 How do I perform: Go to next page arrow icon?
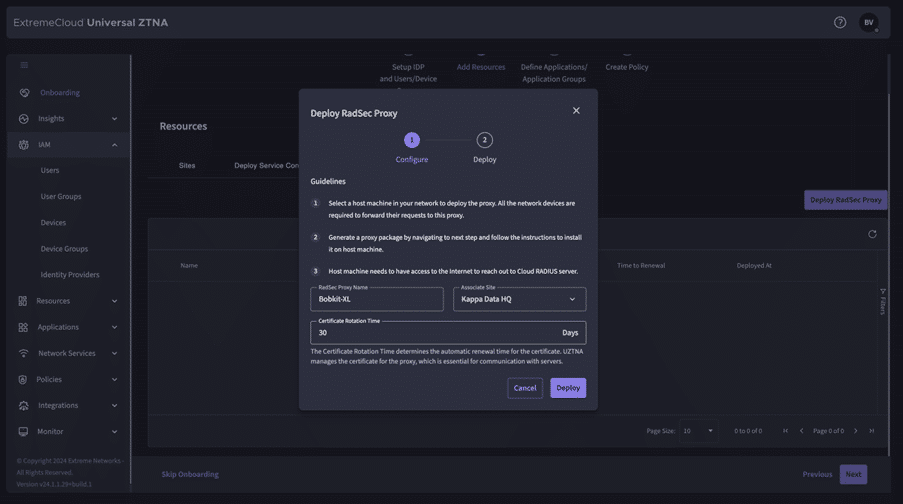(856, 431)
